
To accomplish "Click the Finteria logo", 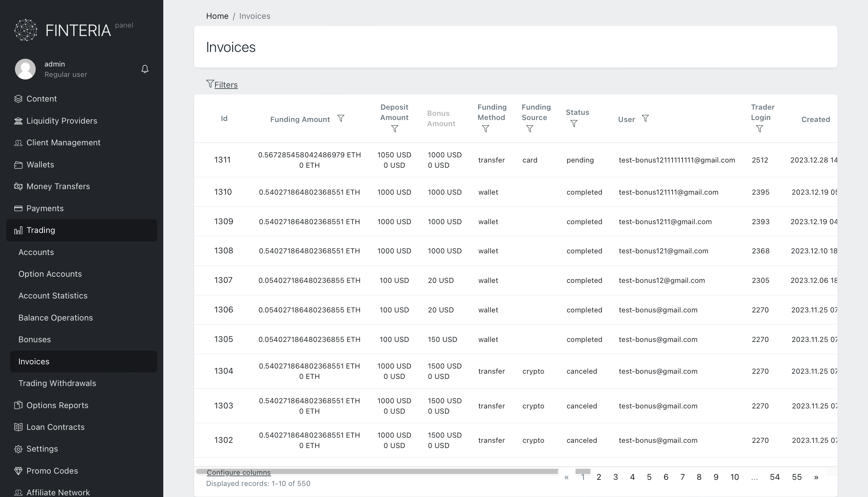I will pos(63,30).
